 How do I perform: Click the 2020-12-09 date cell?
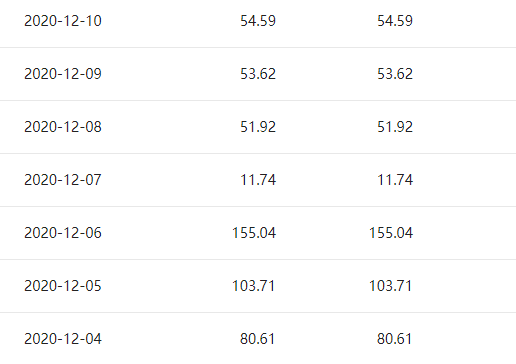point(63,74)
